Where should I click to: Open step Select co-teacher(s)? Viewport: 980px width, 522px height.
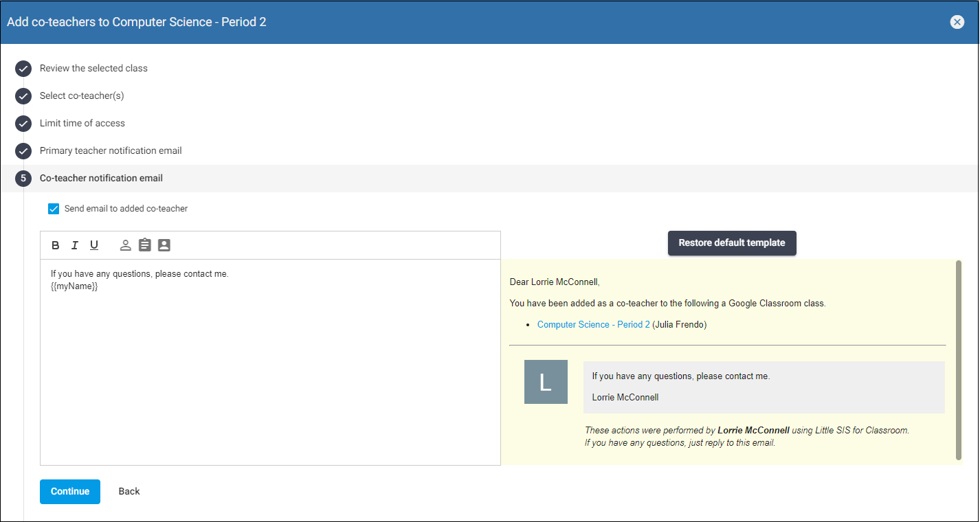point(82,95)
